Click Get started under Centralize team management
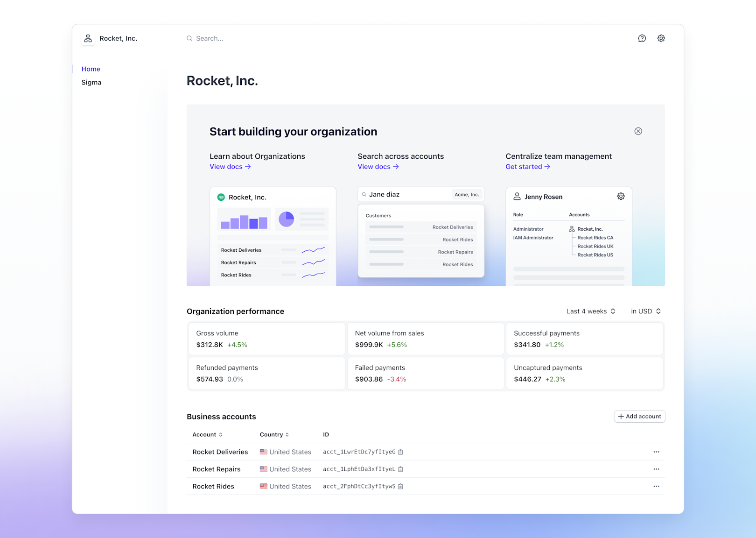 pos(527,166)
